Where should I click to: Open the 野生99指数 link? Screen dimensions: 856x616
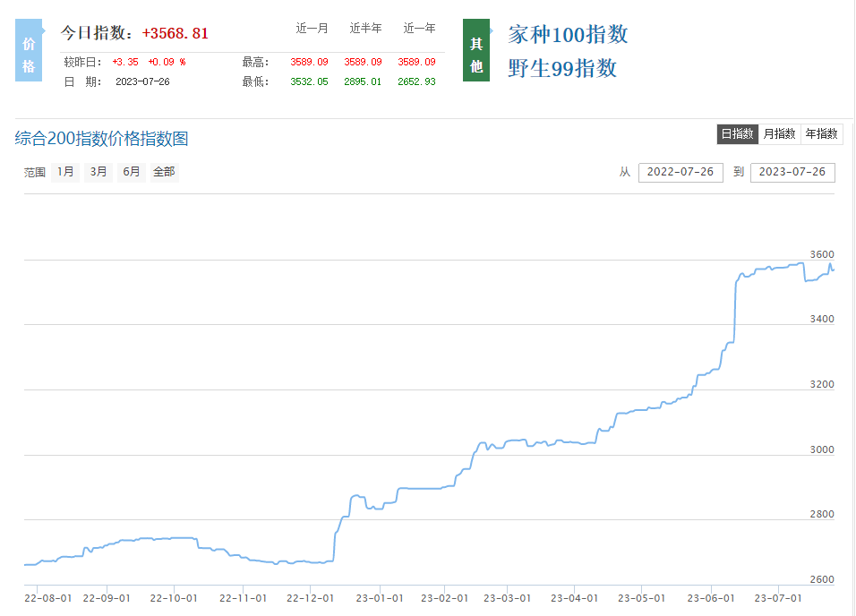tap(562, 68)
